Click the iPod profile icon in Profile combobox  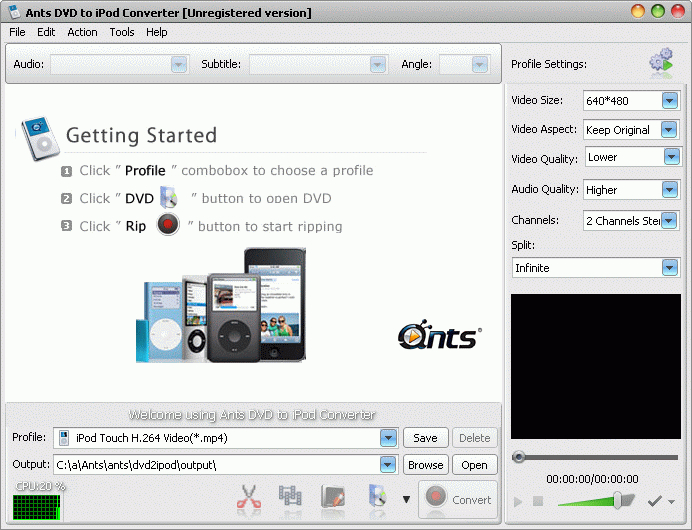coord(64,438)
